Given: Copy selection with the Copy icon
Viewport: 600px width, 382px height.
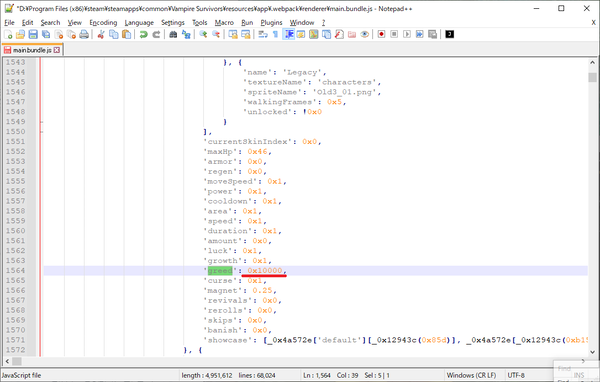Looking at the screenshot, I should coord(114,35).
